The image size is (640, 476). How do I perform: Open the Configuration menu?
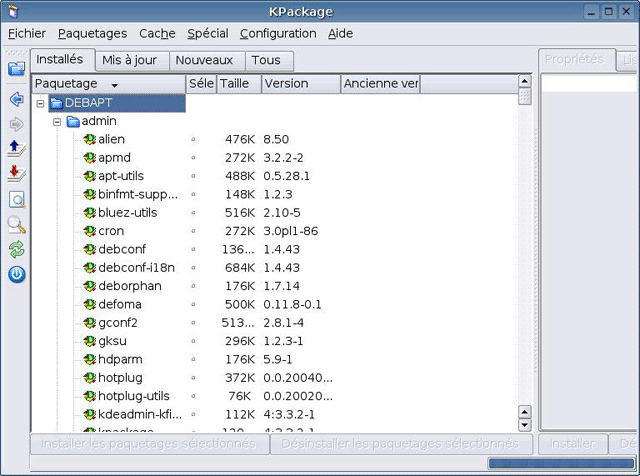click(x=278, y=33)
